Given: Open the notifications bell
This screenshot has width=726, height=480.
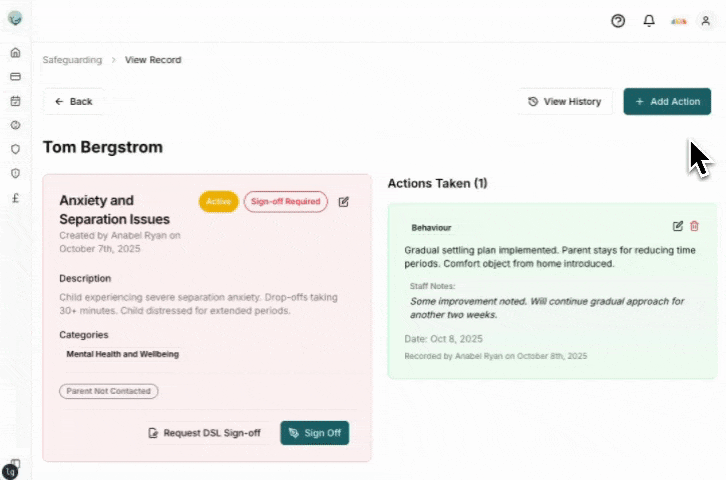Looking at the screenshot, I should click(649, 21).
